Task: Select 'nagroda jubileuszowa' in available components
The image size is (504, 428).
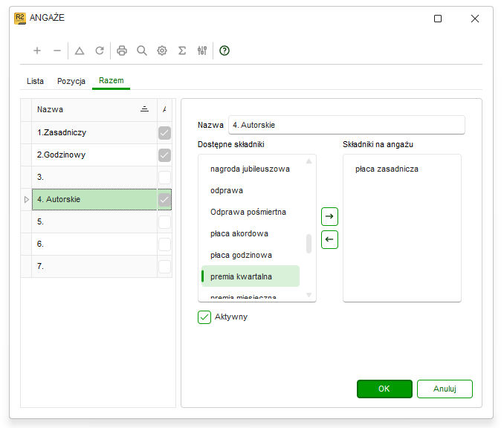Action: pyautogui.click(x=250, y=169)
